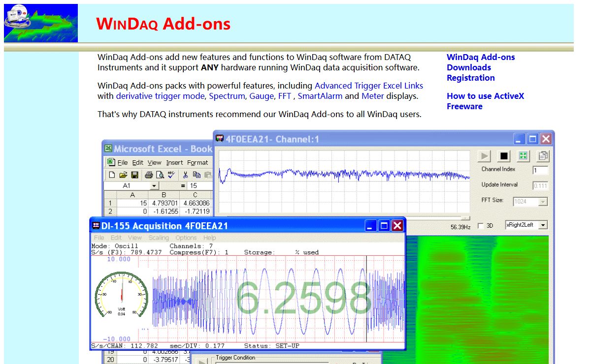Click the Cut scissors icon in Excel toolbar
Screen dimensions: 591x364
pos(186,175)
